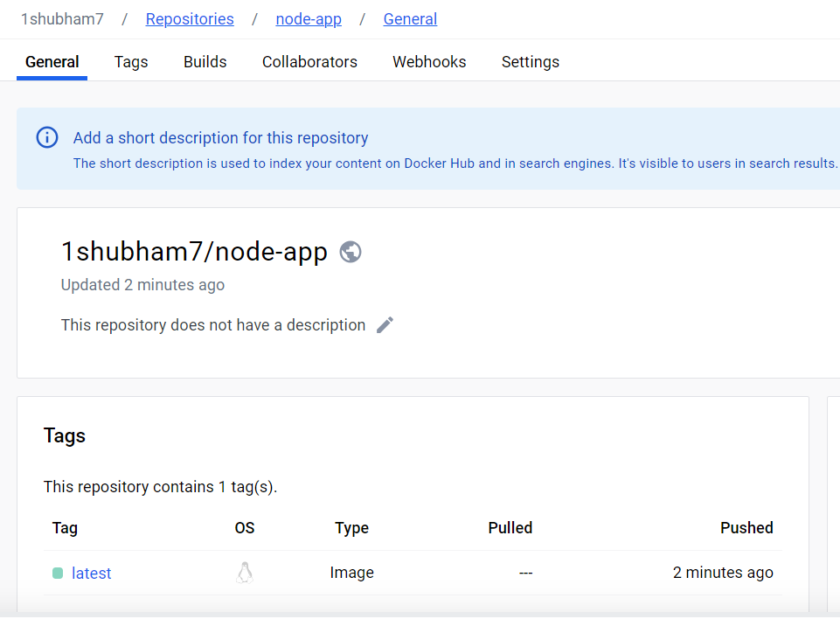Switch to the Tags tab
840x619 pixels.
[x=131, y=62]
